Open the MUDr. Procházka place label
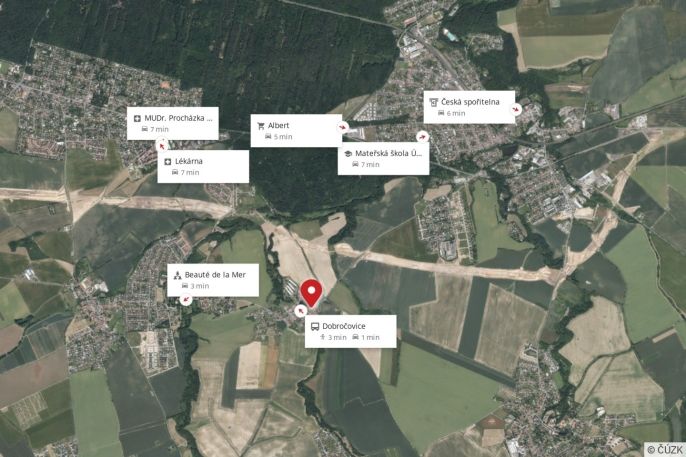Screen dimensions: 686x457 tap(173, 123)
